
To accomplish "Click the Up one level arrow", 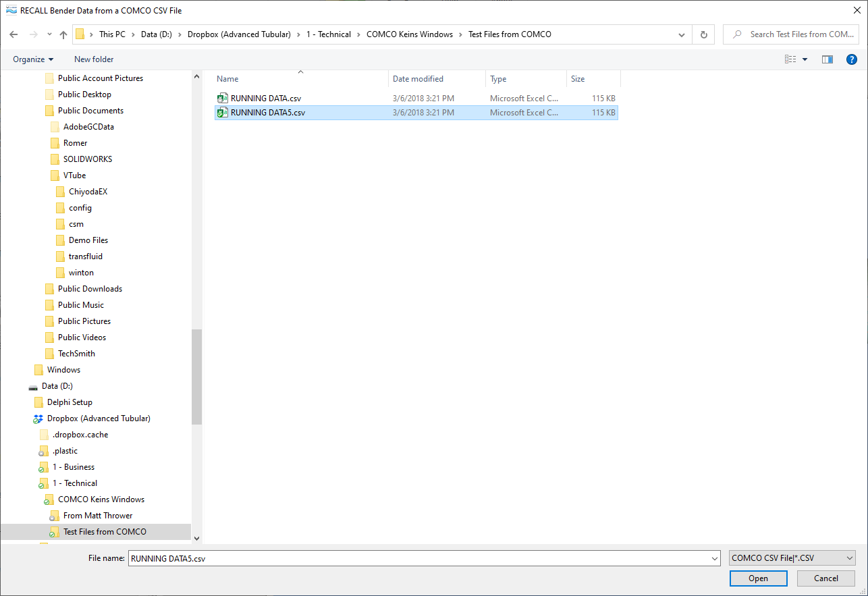I will click(63, 34).
